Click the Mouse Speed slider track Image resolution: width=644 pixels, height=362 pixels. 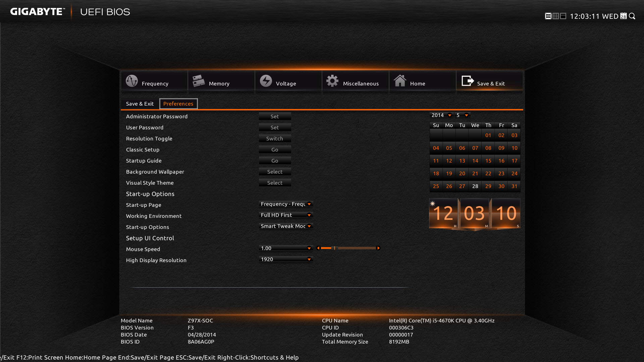(348, 248)
